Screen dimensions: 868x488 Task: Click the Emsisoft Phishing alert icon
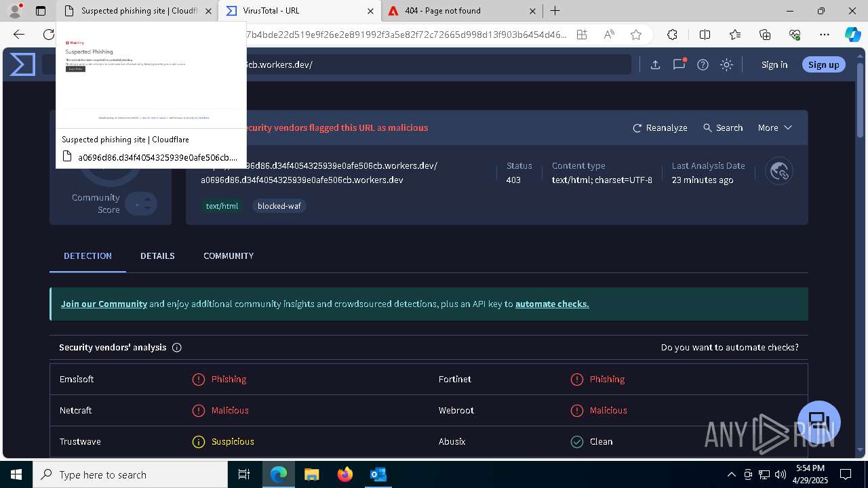click(x=199, y=380)
